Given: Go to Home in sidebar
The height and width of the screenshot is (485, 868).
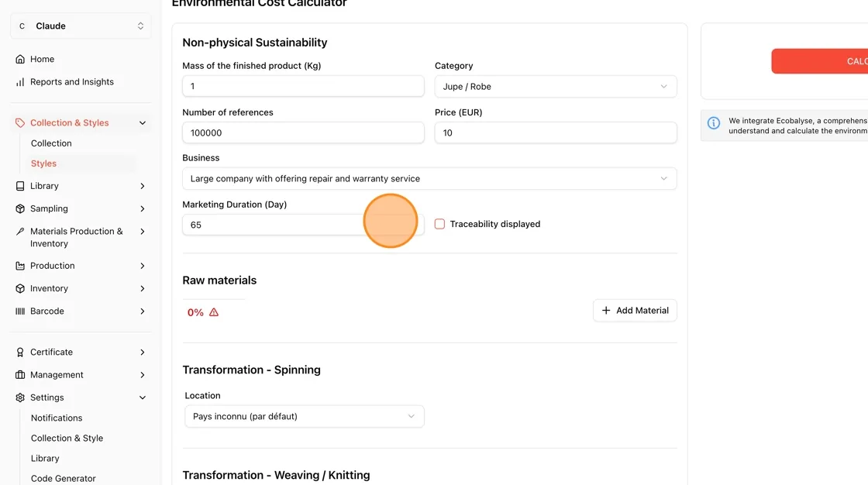Looking at the screenshot, I should click(42, 59).
